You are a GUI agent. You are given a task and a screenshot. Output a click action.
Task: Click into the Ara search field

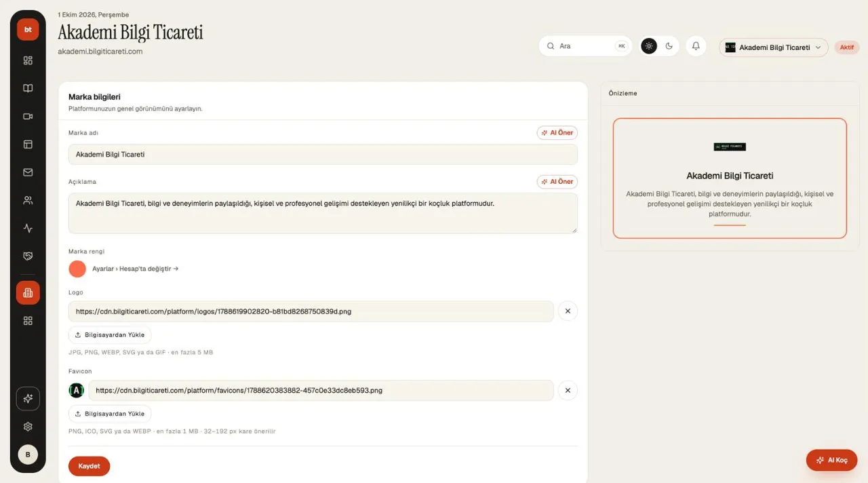click(x=585, y=46)
